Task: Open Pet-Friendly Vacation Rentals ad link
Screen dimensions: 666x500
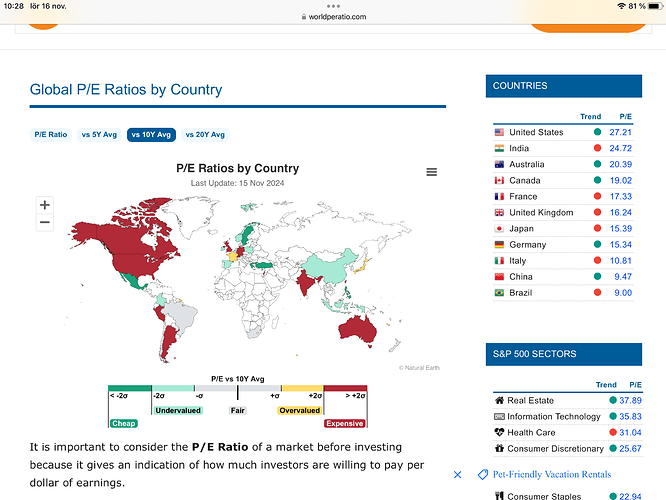Action: (x=552, y=475)
